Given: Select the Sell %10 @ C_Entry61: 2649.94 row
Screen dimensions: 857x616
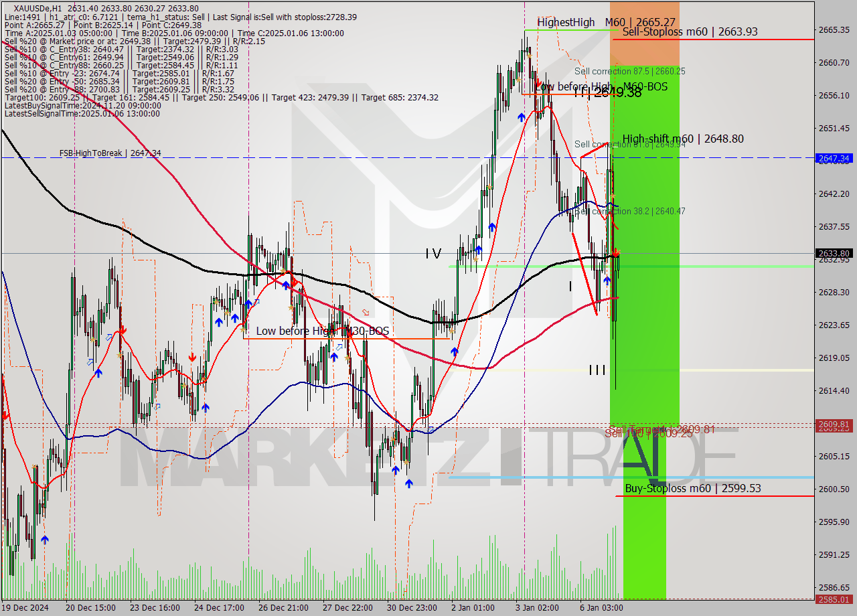Looking at the screenshot, I should [121, 57].
